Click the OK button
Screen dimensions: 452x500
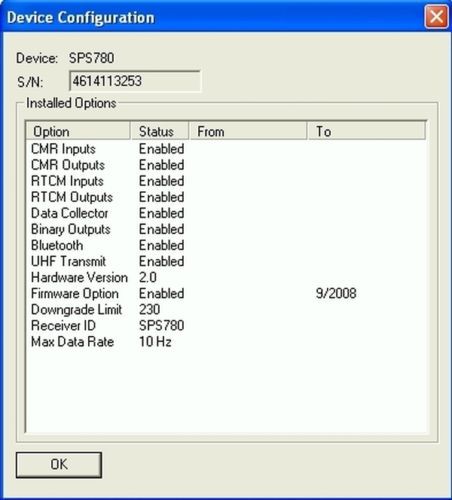click(59, 465)
